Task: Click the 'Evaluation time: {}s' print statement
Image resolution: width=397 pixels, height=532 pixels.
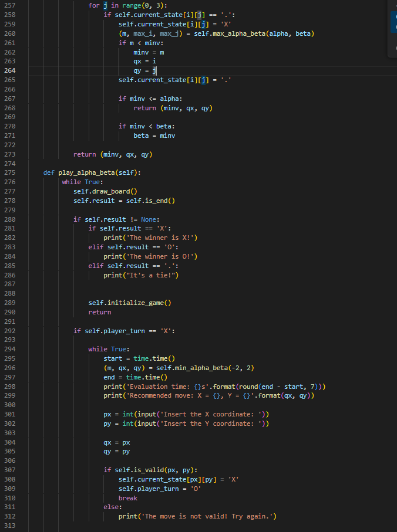Action: pyautogui.click(x=214, y=387)
